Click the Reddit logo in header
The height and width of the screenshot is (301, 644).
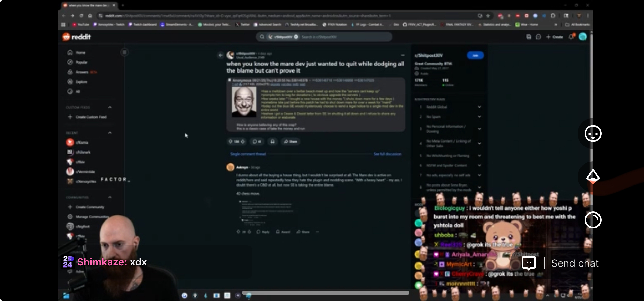(77, 37)
